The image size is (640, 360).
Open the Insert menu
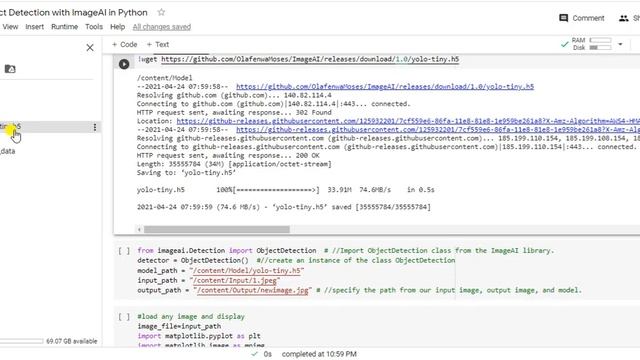point(35,27)
